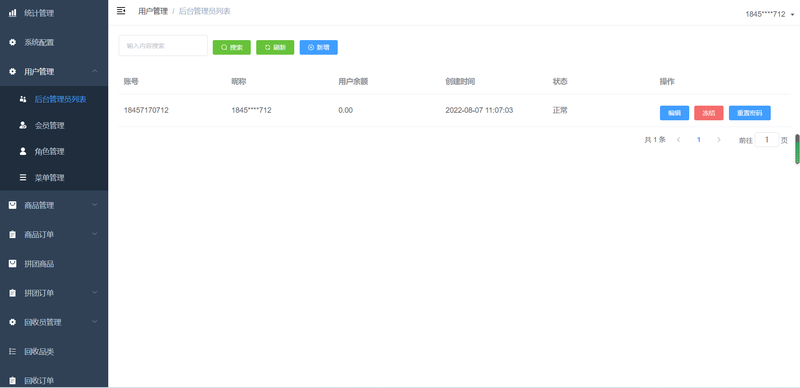The width and height of the screenshot is (800, 388).
Task: Click the clipboard icon beside 商品订单
Action: pyautogui.click(x=13, y=234)
